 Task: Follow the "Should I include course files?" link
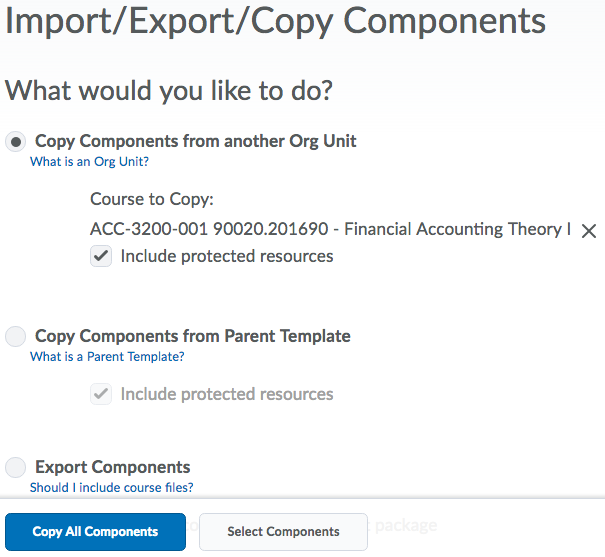click(x=111, y=488)
